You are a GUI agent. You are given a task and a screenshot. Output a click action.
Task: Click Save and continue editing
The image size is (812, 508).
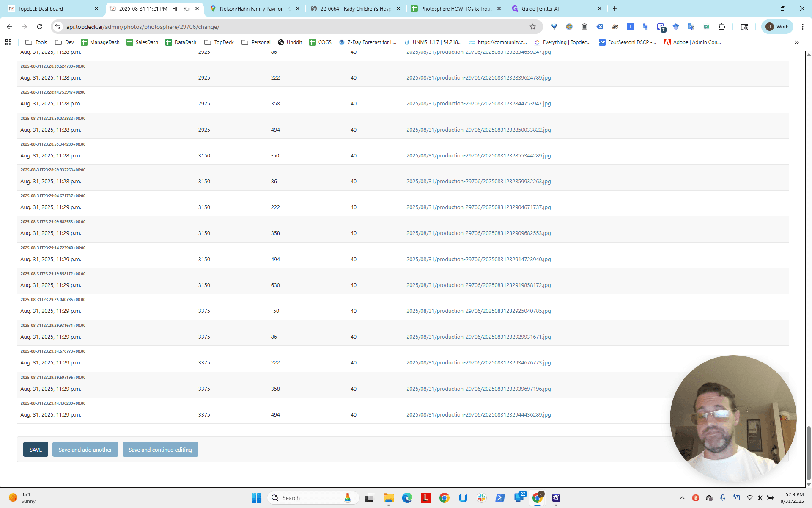(x=160, y=450)
